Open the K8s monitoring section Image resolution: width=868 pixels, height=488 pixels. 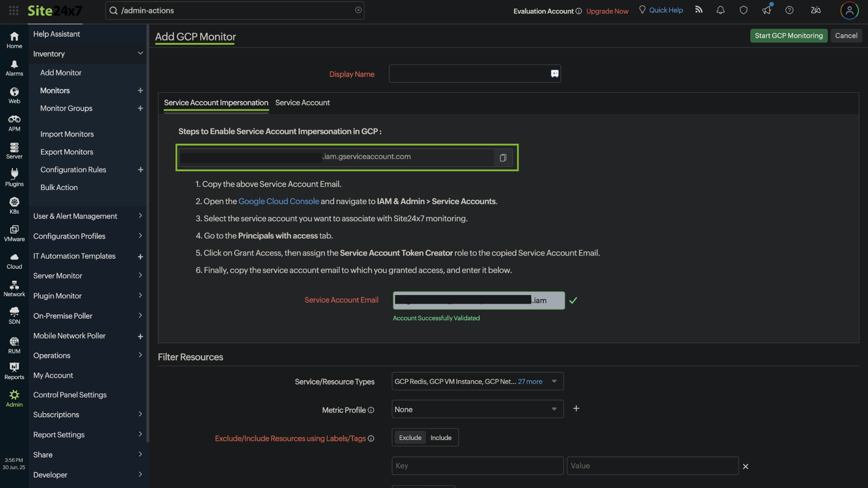click(14, 205)
